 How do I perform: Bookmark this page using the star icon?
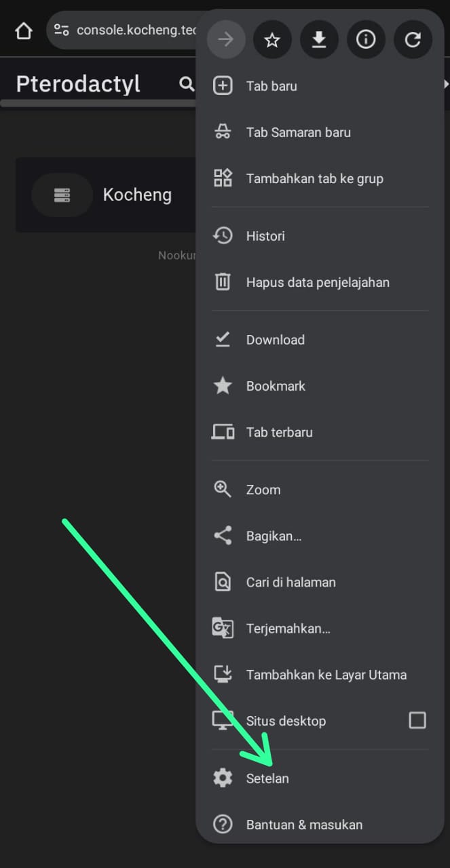coord(272,39)
